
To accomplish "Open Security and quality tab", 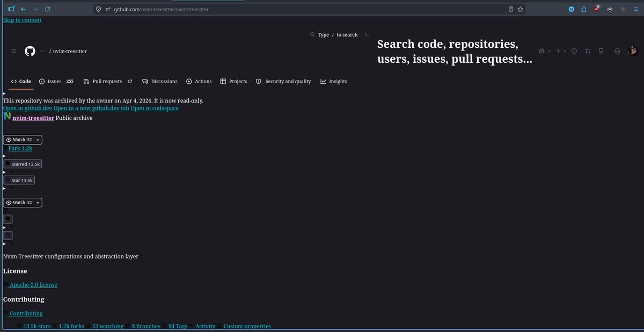I will (x=283, y=81).
